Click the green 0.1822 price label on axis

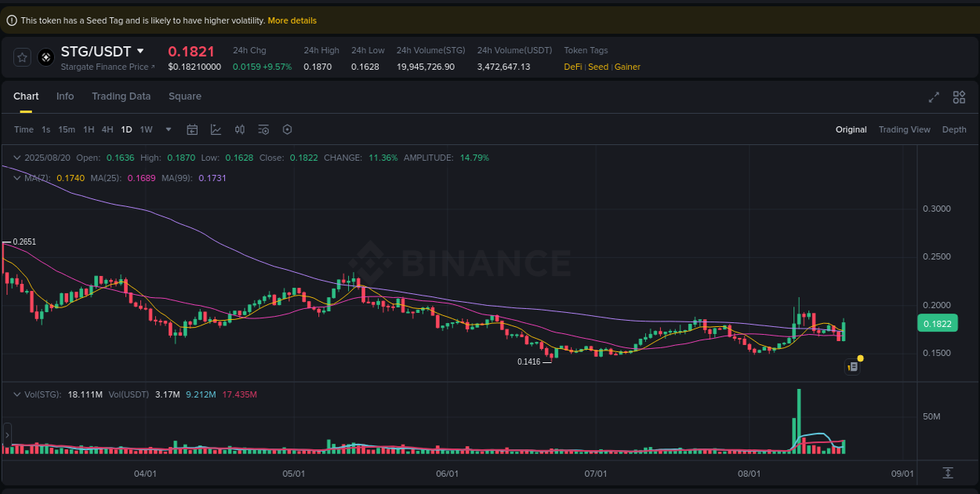tap(938, 322)
